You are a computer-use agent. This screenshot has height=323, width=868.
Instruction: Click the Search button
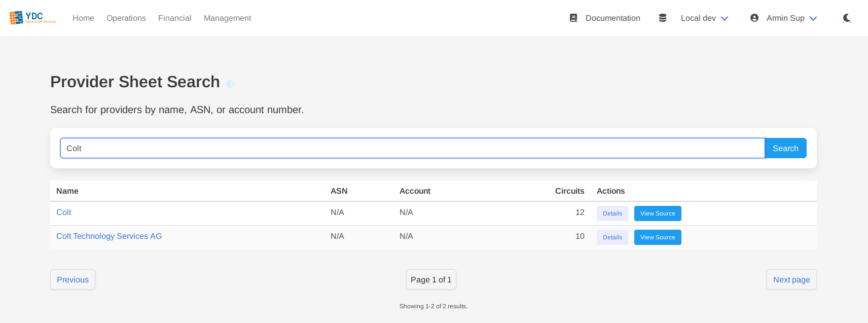tap(785, 148)
